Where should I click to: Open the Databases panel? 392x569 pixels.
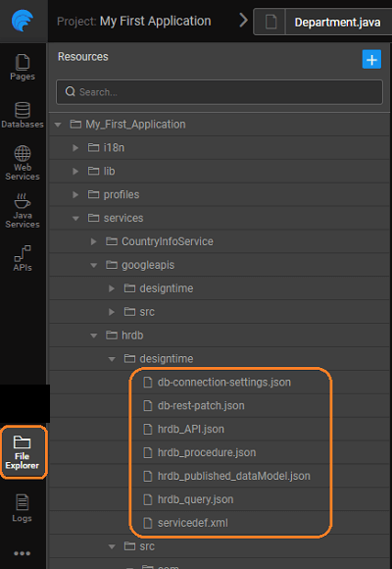(23, 116)
